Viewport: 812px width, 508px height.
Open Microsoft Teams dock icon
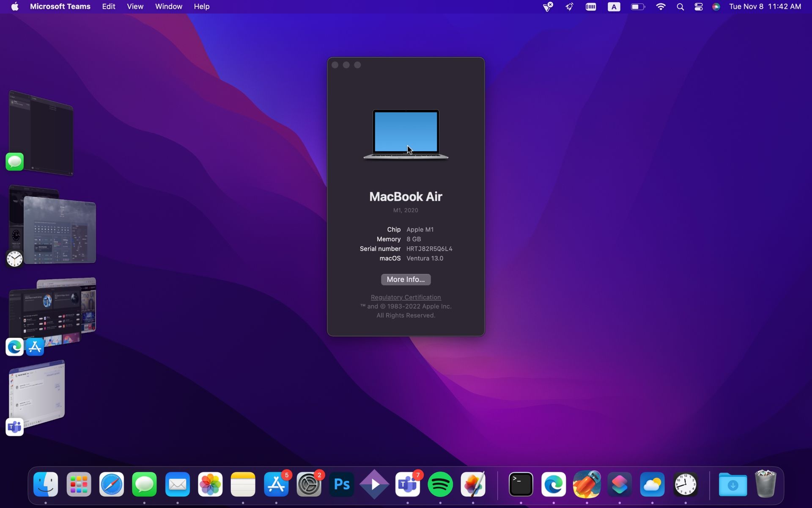coord(407,484)
